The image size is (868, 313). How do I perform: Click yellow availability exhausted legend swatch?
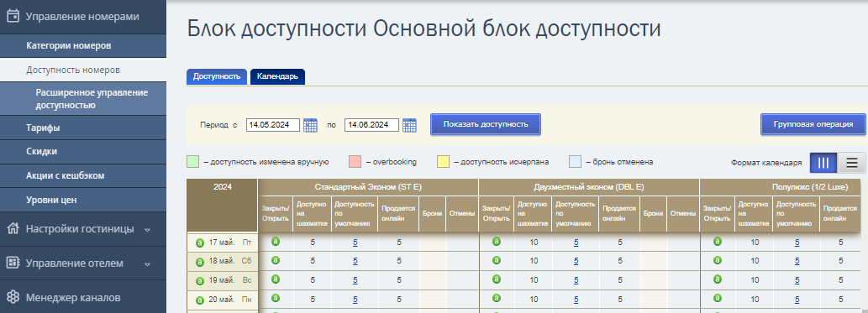[x=443, y=162]
